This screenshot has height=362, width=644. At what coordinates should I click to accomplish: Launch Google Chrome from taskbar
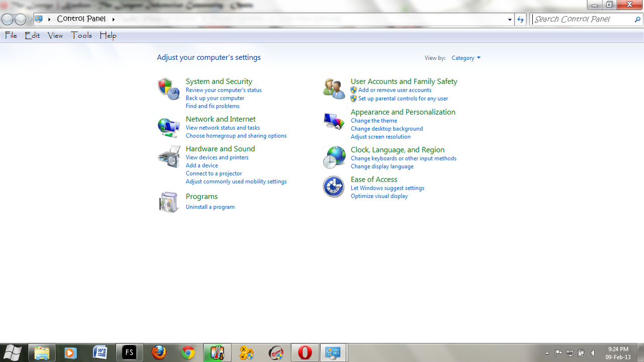[188, 353]
